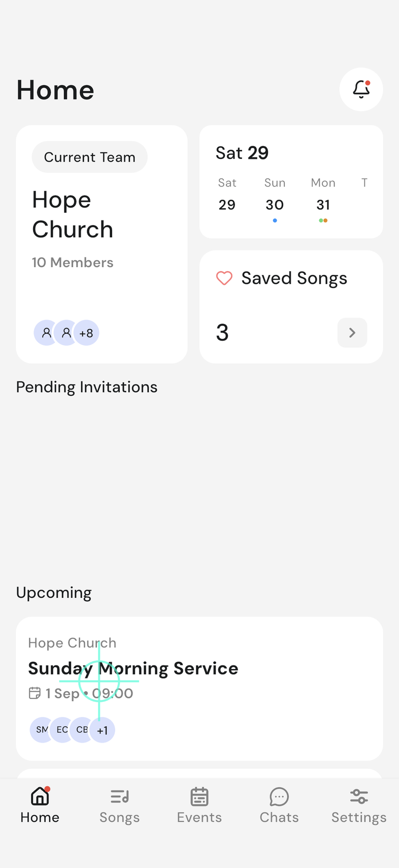Tap the EC attendee avatar

tap(62, 730)
